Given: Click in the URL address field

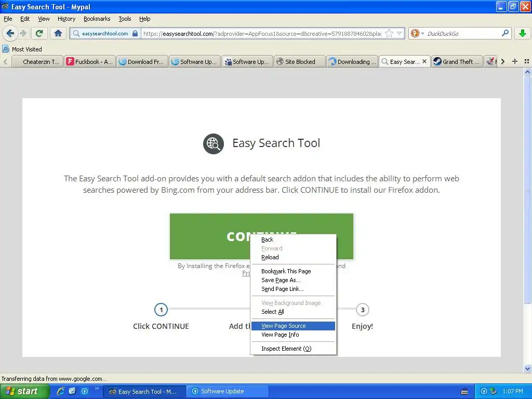Looking at the screenshot, I should point(262,34).
